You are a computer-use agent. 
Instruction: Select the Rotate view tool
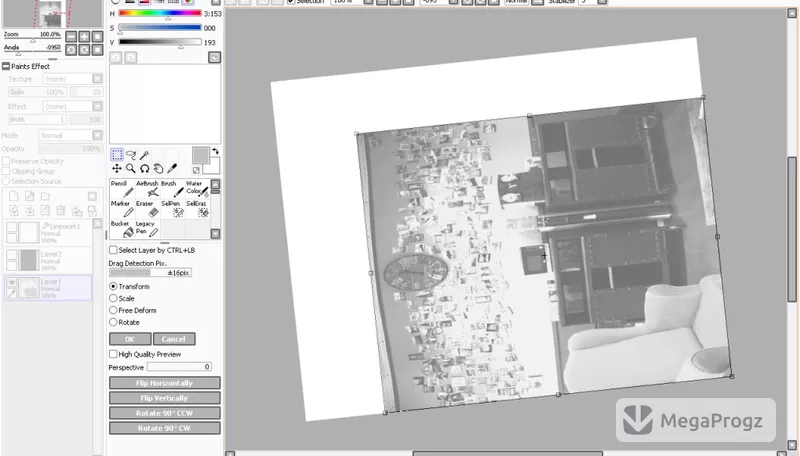coord(145,168)
